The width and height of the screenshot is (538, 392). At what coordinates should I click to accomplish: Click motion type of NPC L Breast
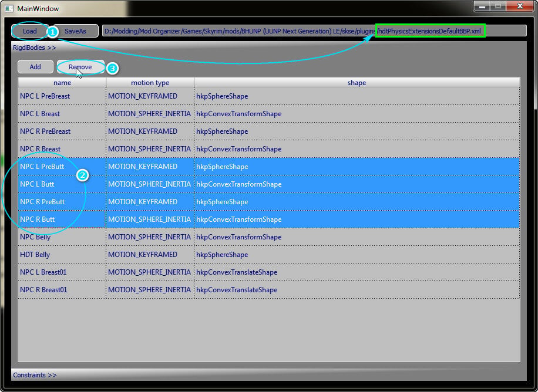[x=150, y=114]
